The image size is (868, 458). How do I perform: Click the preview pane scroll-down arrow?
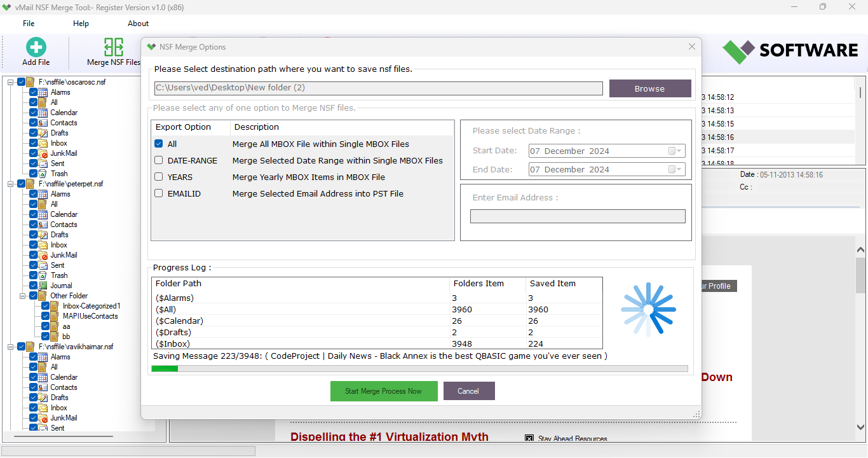(860, 427)
